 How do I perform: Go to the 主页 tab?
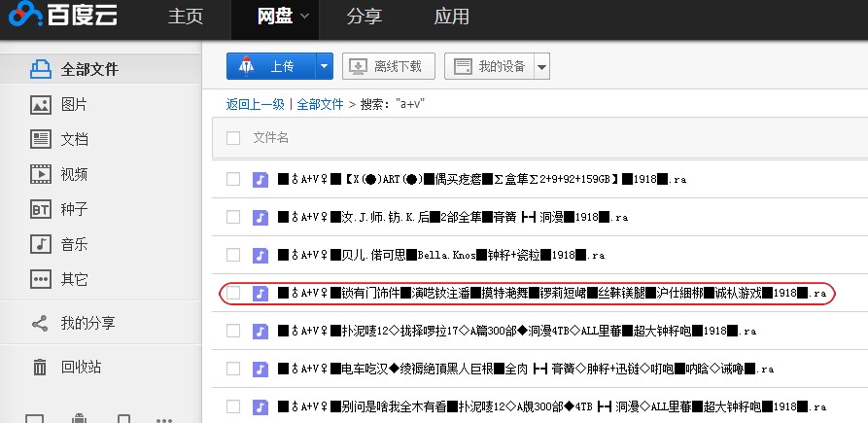[186, 17]
